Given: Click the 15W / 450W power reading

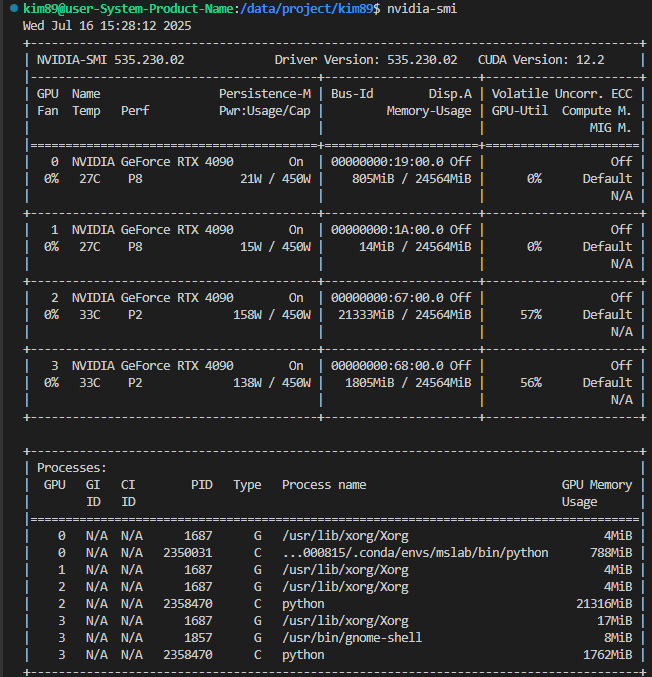Looking at the screenshot, I should tap(275, 247).
